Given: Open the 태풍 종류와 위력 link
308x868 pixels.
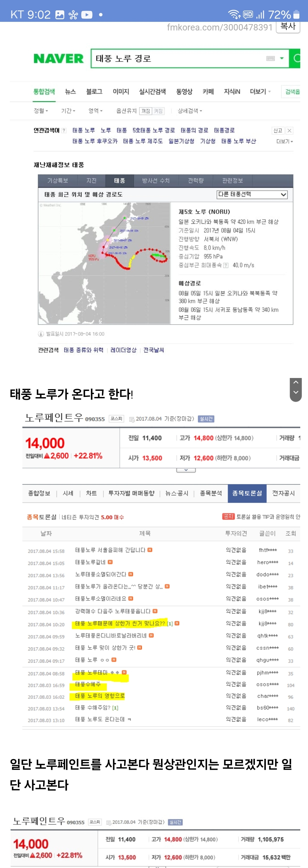Looking at the screenshot, I should click(84, 350).
